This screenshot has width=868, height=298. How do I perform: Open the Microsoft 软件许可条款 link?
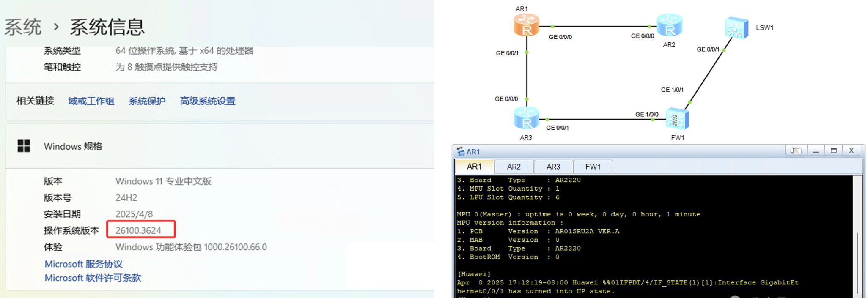pos(93,278)
